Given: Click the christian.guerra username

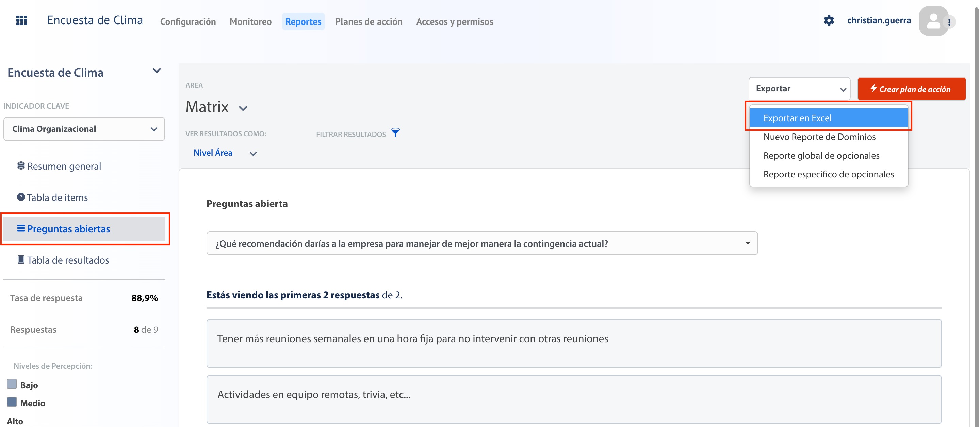Looking at the screenshot, I should click(879, 20).
